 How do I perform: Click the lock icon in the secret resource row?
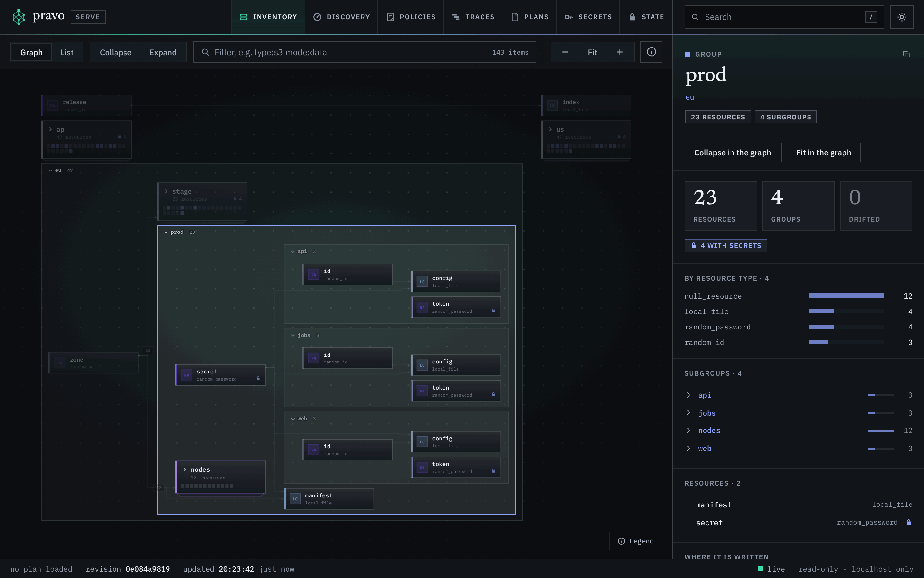click(908, 522)
